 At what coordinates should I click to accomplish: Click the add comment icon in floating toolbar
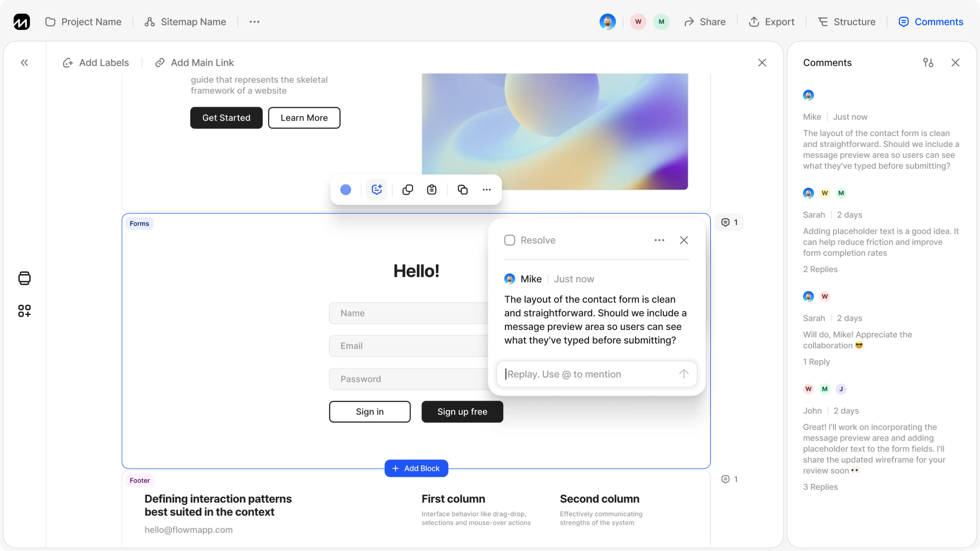(x=377, y=189)
